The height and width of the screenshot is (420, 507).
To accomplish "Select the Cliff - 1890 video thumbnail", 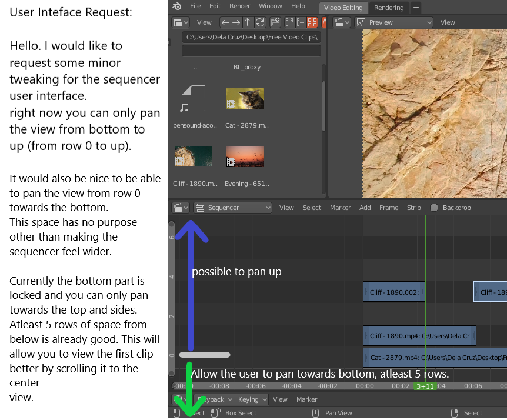I will pos(194,156).
